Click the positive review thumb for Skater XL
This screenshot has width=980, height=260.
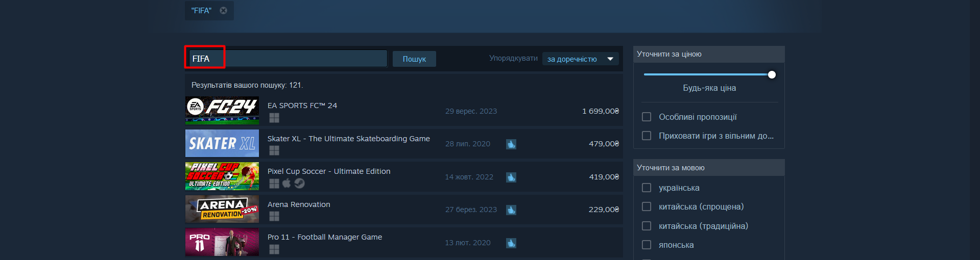tap(511, 144)
